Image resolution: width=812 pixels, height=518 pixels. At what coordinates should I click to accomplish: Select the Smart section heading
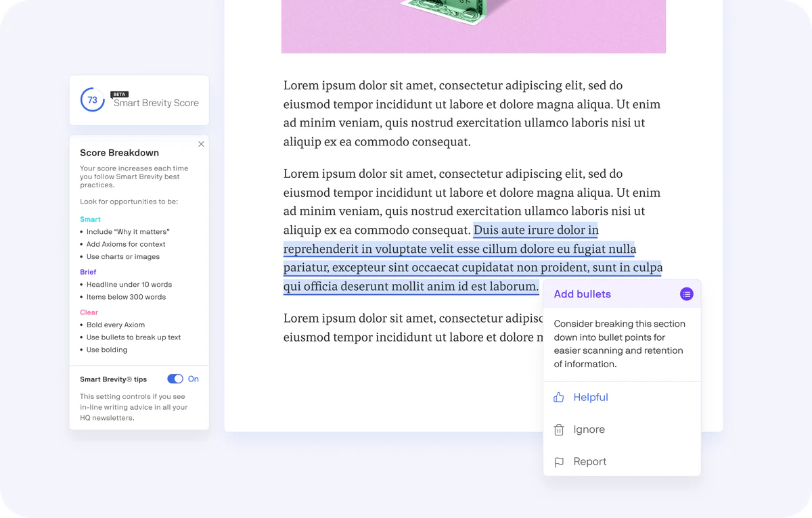90,219
